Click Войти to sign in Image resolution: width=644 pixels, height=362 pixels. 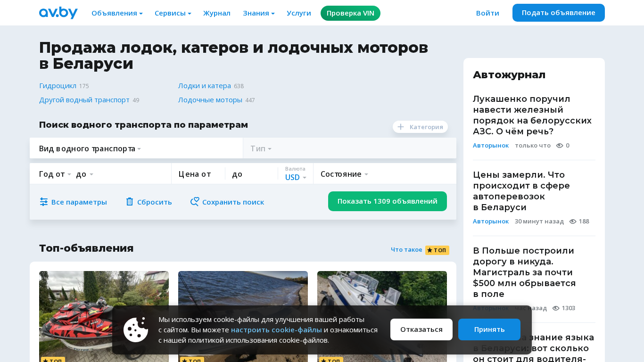[x=487, y=13]
